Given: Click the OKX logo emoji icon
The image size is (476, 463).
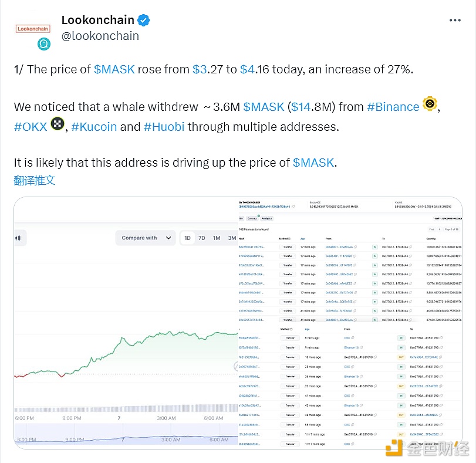Looking at the screenshot, I should click(x=58, y=124).
